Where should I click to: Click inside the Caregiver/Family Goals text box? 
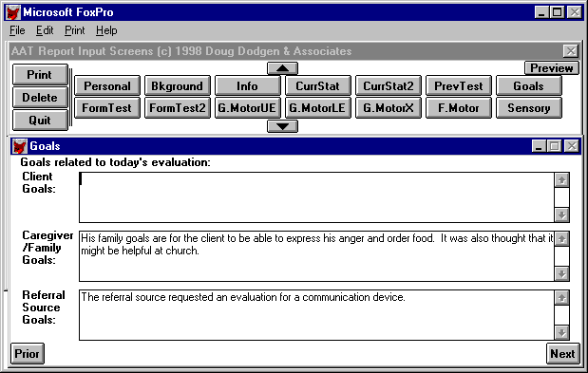pyautogui.click(x=316, y=256)
